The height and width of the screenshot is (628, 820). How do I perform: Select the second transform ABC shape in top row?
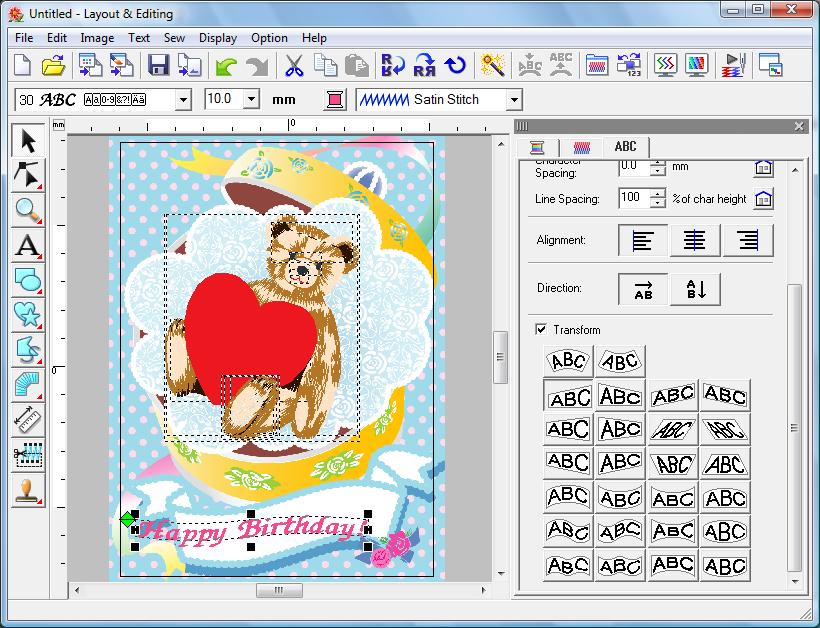point(620,361)
